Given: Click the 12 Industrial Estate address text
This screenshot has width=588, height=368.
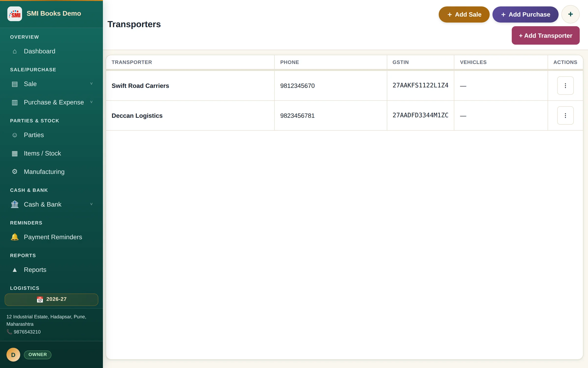Looking at the screenshot, I should click(x=46, y=320).
